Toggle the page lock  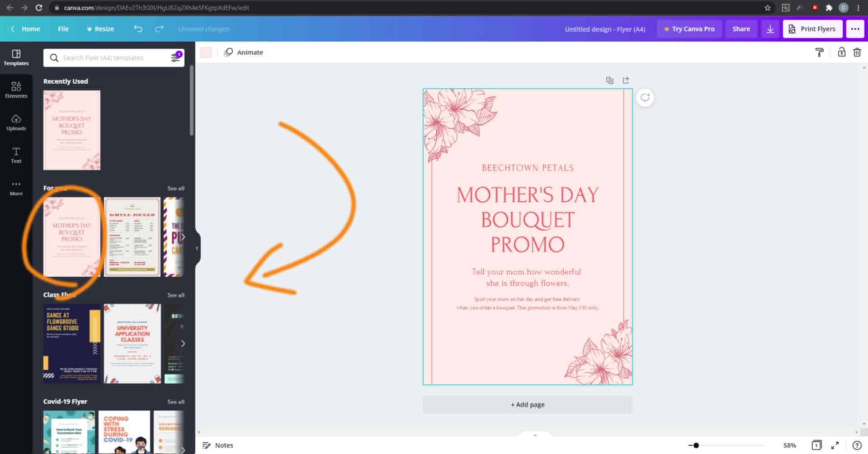tap(842, 52)
